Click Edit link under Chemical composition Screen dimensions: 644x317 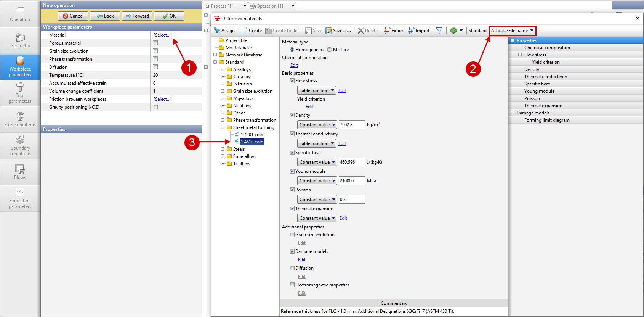tap(294, 65)
